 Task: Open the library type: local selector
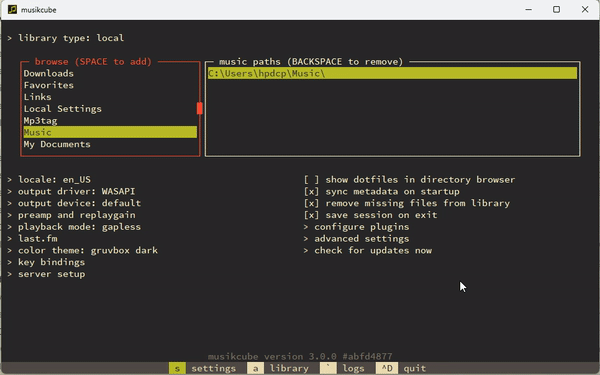[x=65, y=38]
